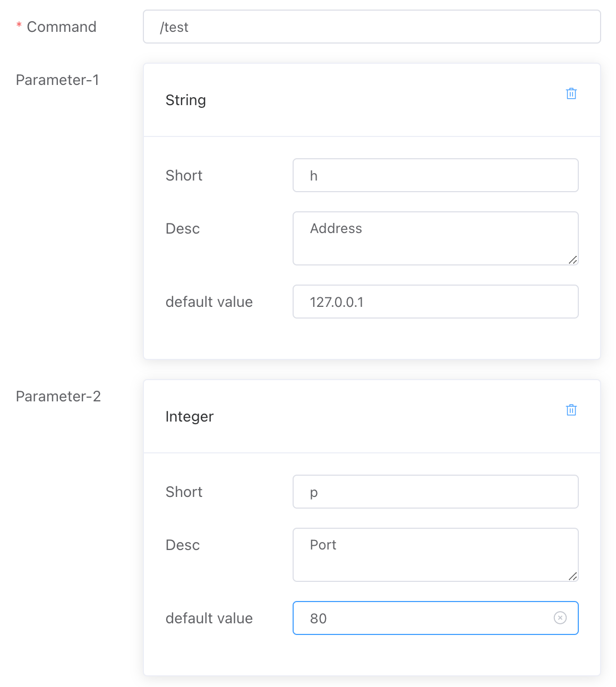Click the Port textarea resize handle

pyautogui.click(x=572, y=576)
